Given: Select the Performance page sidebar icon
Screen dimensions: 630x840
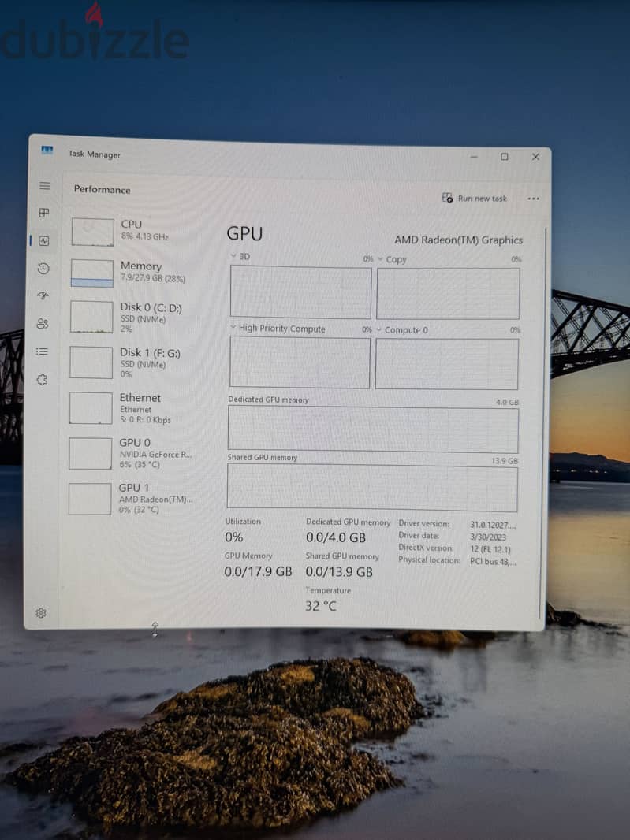Looking at the screenshot, I should [44, 240].
